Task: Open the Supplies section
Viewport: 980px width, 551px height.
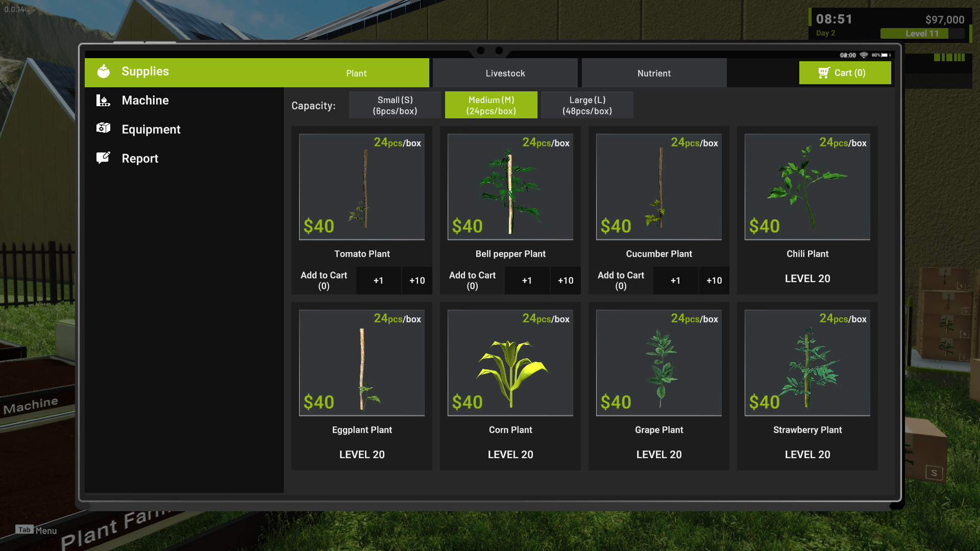Action: point(184,72)
